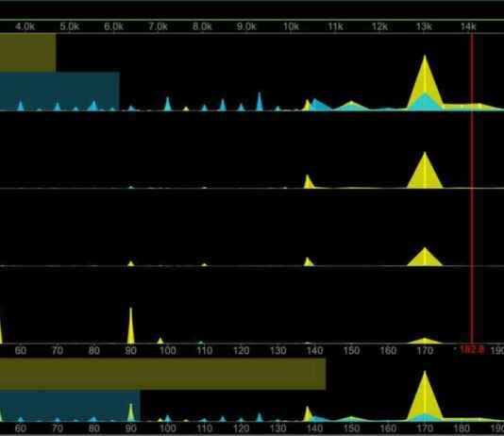The height and width of the screenshot is (436, 504).
Task: Click the yellow peak at 170 in second trace
Action: point(425,170)
